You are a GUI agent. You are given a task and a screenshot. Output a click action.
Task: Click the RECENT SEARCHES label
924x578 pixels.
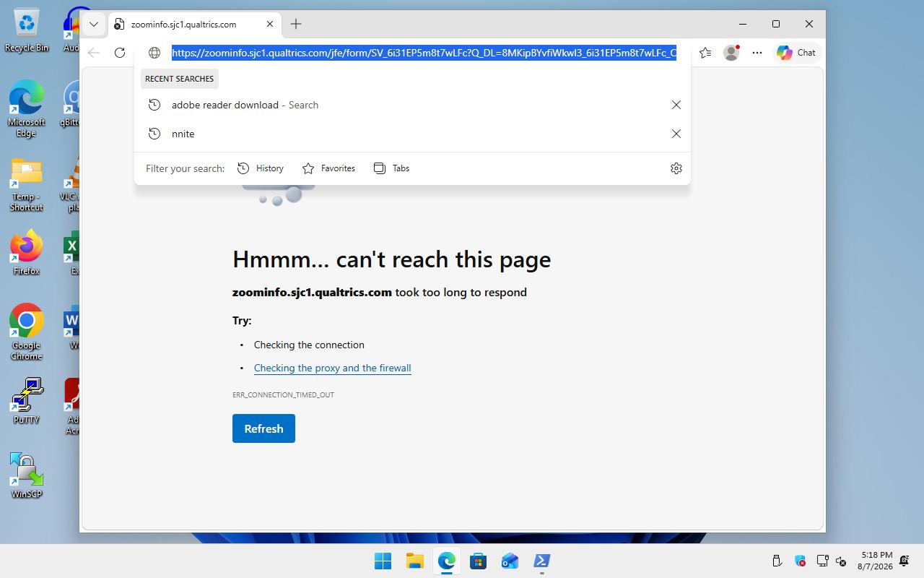[x=180, y=79]
